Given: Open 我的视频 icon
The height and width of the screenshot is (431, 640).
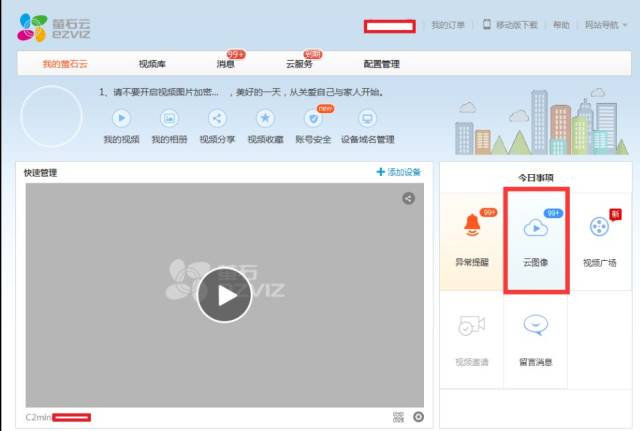Looking at the screenshot, I should pos(121,118).
